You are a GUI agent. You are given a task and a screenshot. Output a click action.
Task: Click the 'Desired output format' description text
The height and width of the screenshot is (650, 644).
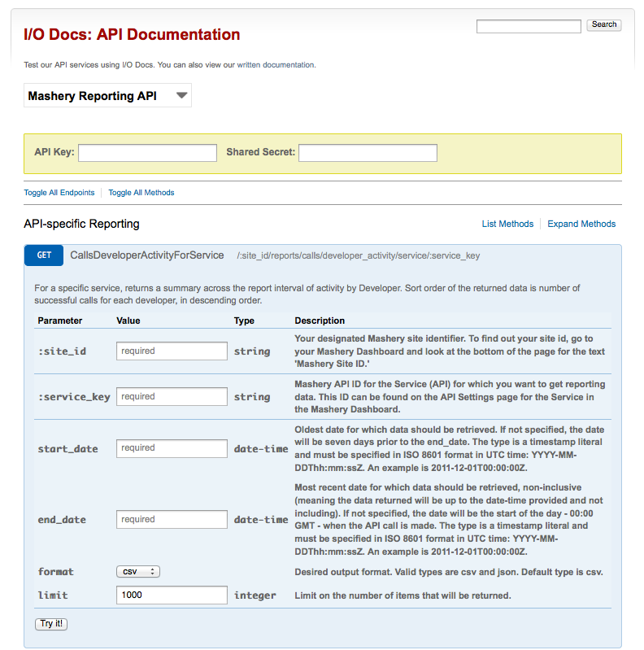point(449,572)
